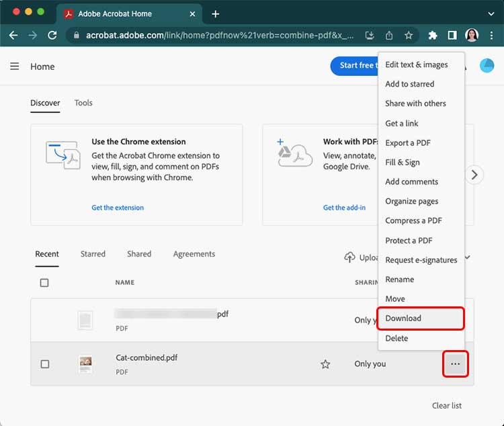Show next card with right chevron
This screenshot has height=426, width=504.
pos(474,175)
